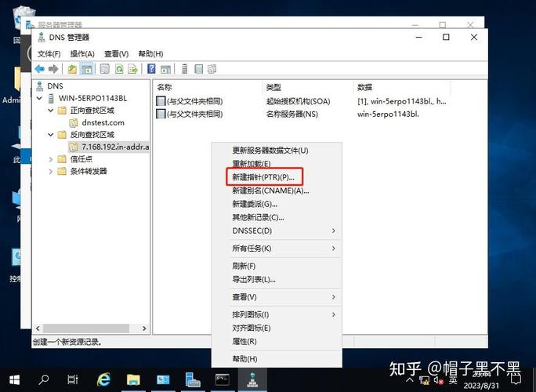Click the tree scrollbar right arrow

coord(144,328)
